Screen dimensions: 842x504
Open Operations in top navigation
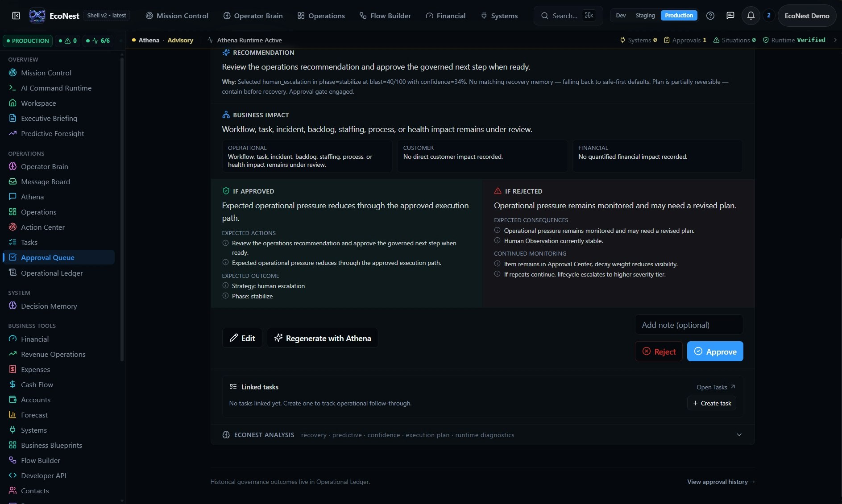click(321, 16)
